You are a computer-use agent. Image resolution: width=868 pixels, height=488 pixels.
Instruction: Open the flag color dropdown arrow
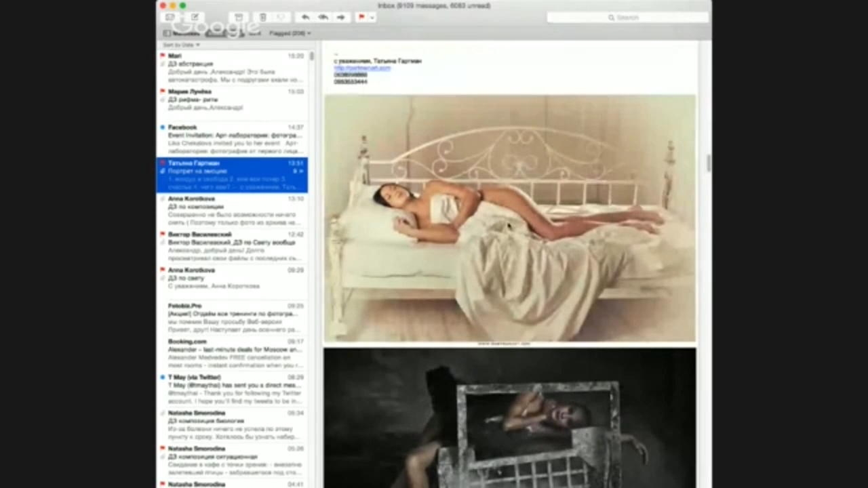pos(372,18)
